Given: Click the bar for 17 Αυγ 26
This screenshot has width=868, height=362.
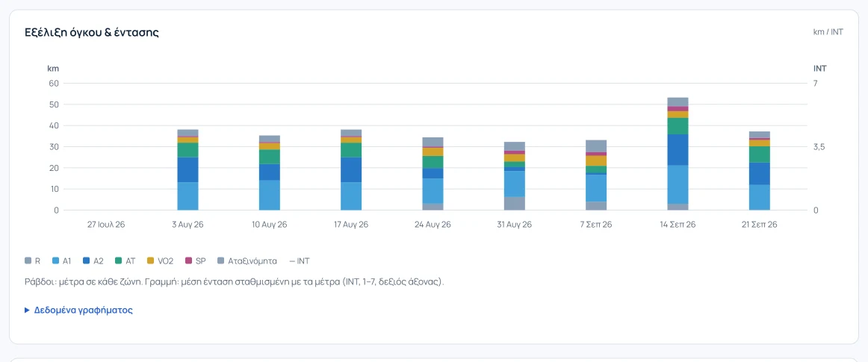Looking at the screenshot, I should 351,170.
